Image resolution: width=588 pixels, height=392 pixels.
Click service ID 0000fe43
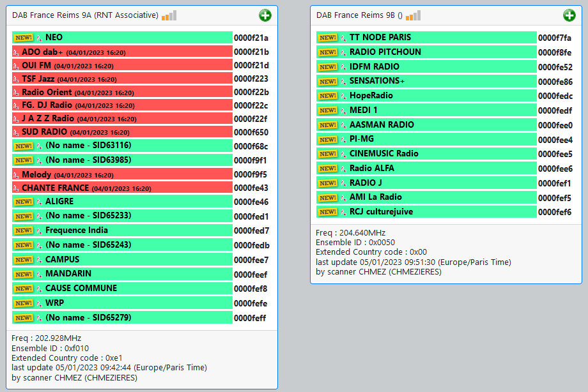pos(251,188)
